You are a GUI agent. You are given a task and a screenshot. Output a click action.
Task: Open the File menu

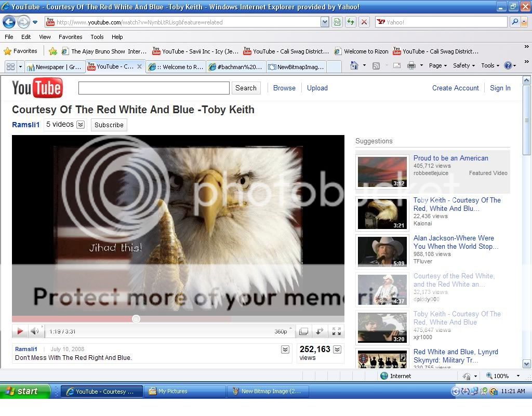pos(9,37)
